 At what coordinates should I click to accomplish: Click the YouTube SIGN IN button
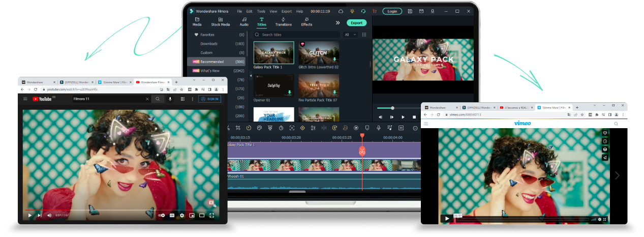pos(210,99)
